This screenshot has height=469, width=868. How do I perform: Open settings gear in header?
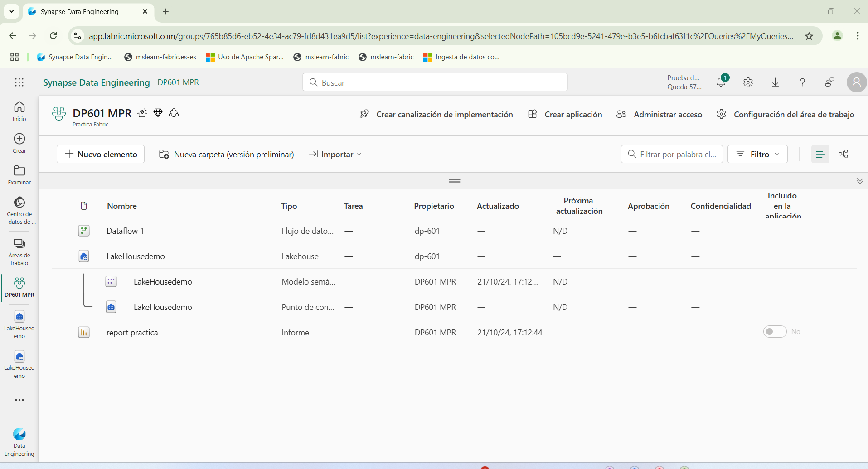click(x=748, y=82)
